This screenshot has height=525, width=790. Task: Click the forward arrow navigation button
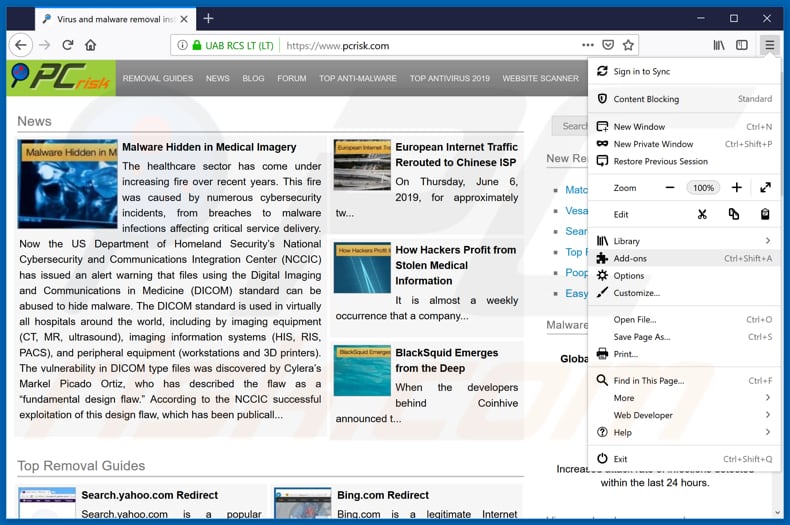45,45
